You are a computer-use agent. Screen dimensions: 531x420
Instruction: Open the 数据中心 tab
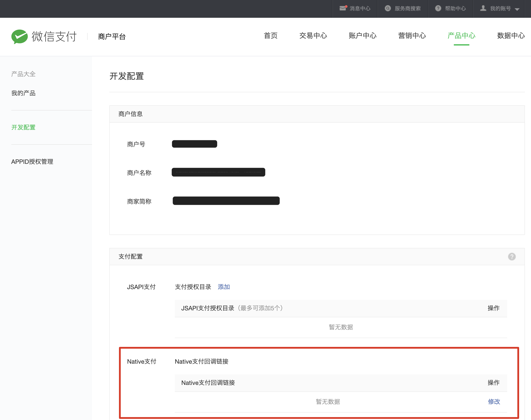click(511, 36)
